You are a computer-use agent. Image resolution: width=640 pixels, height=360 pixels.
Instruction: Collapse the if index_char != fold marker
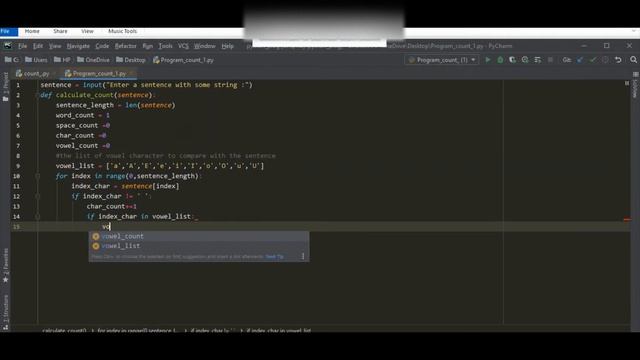(x=37, y=196)
